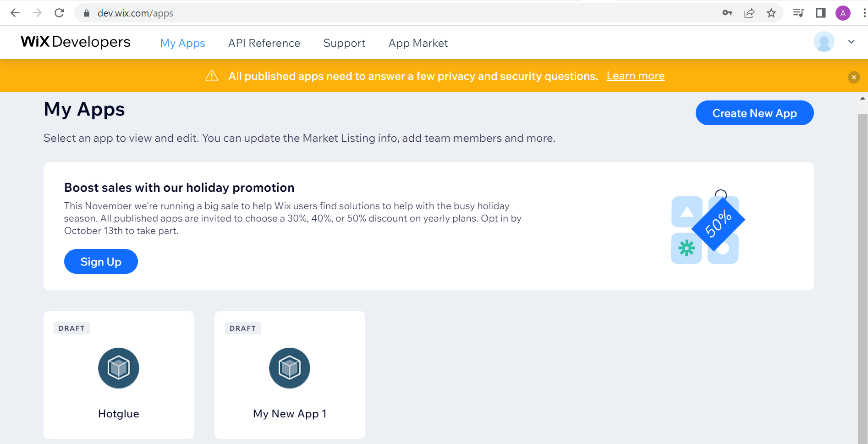This screenshot has width=868, height=444.
Task: Select the Hotglue app name
Action: click(119, 414)
